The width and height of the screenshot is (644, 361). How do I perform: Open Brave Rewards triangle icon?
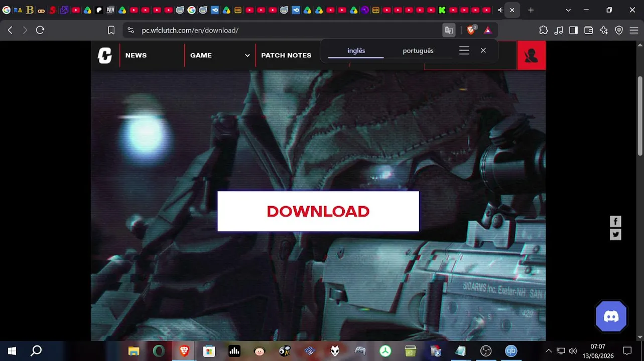point(487,30)
